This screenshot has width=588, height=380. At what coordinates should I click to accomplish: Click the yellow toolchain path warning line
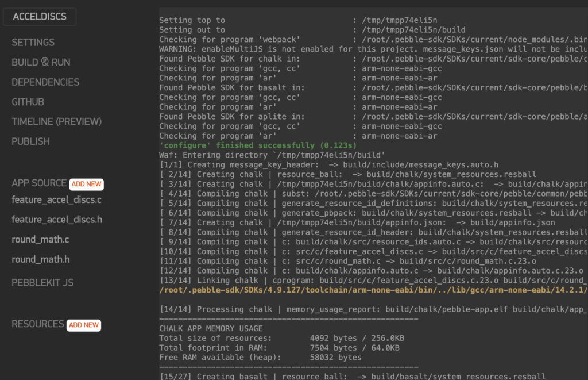[x=373, y=290]
